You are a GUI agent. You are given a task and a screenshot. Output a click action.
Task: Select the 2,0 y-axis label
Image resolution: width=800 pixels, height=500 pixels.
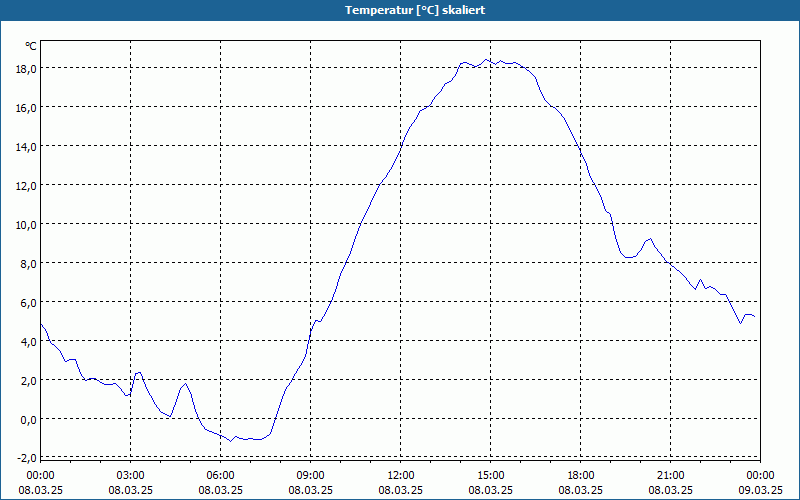tap(28, 381)
